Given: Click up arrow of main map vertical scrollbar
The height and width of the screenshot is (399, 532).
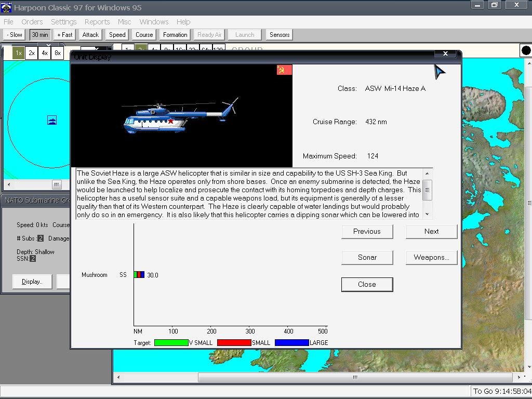Looking at the screenshot, I should point(529,63).
